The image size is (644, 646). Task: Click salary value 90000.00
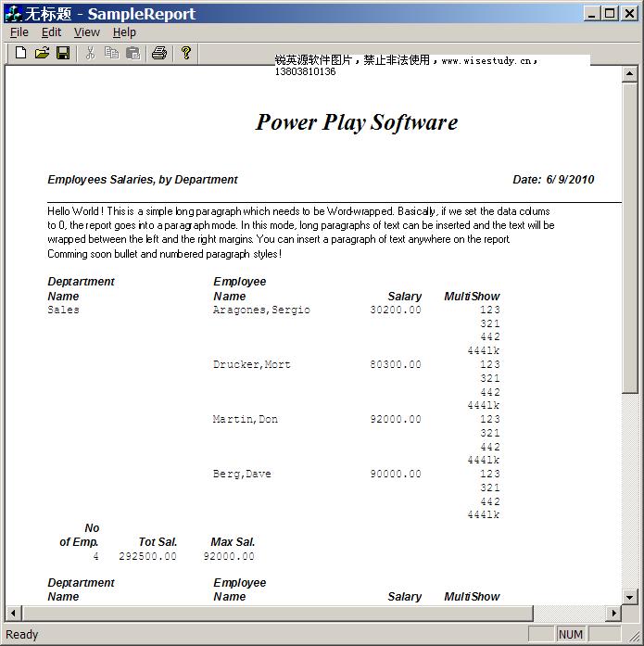(396, 475)
